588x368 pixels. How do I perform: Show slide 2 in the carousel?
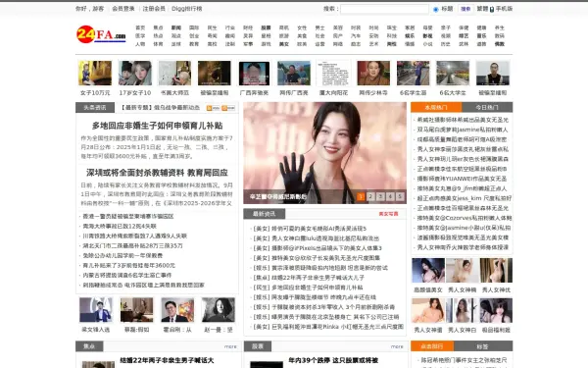(x=370, y=196)
